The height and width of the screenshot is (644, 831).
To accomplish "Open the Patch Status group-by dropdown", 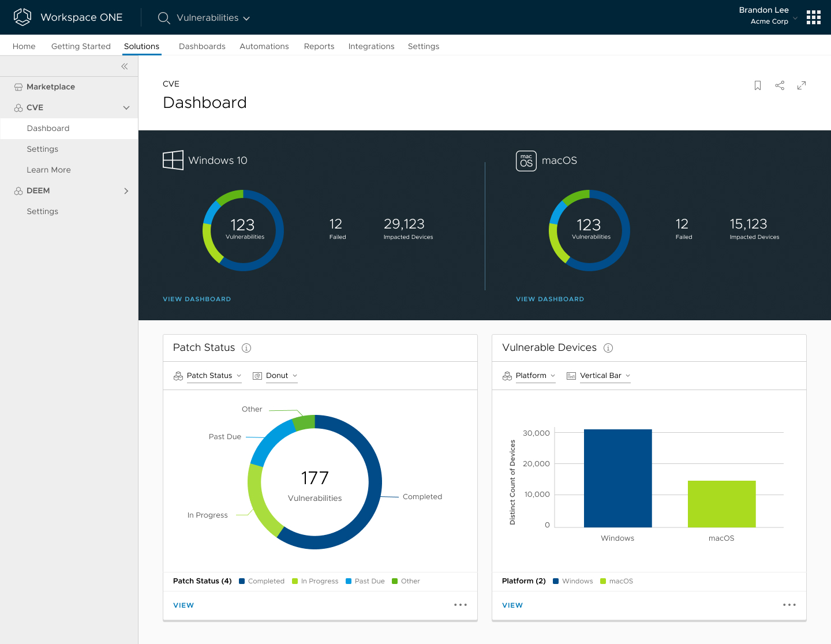I will click(x=214, y=376).
